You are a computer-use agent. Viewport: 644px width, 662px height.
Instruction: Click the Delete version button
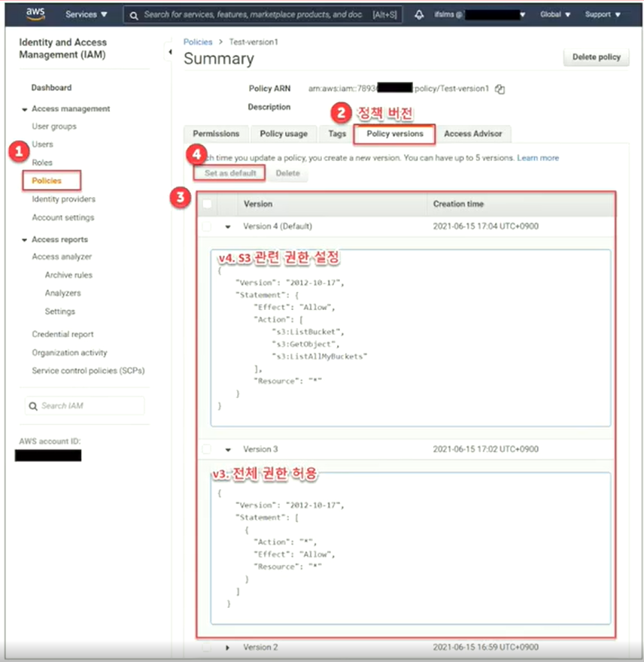click(287, 173)
